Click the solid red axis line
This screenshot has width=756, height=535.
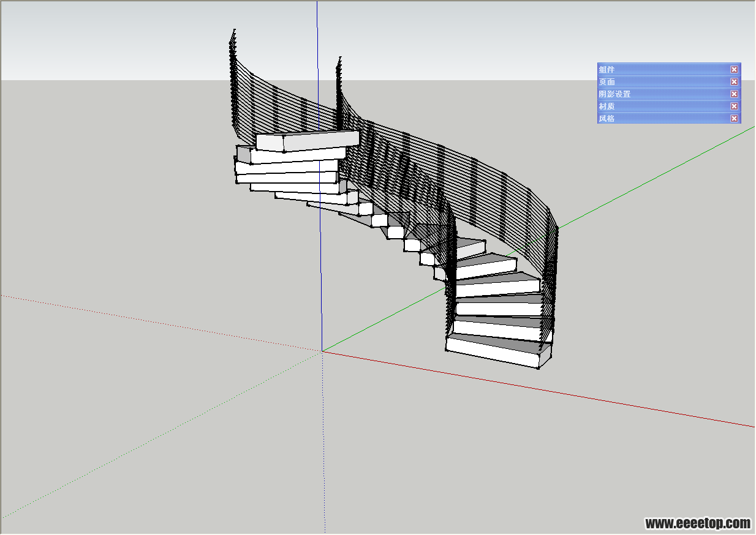point(551,392)
